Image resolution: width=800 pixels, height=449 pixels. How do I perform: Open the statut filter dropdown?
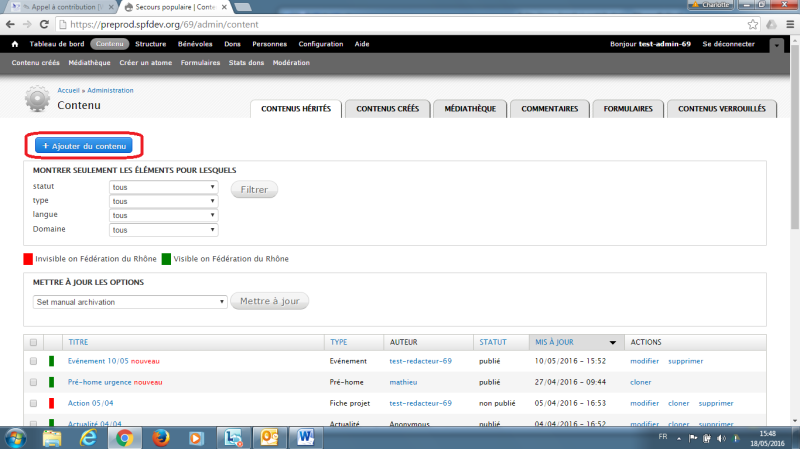164,187
